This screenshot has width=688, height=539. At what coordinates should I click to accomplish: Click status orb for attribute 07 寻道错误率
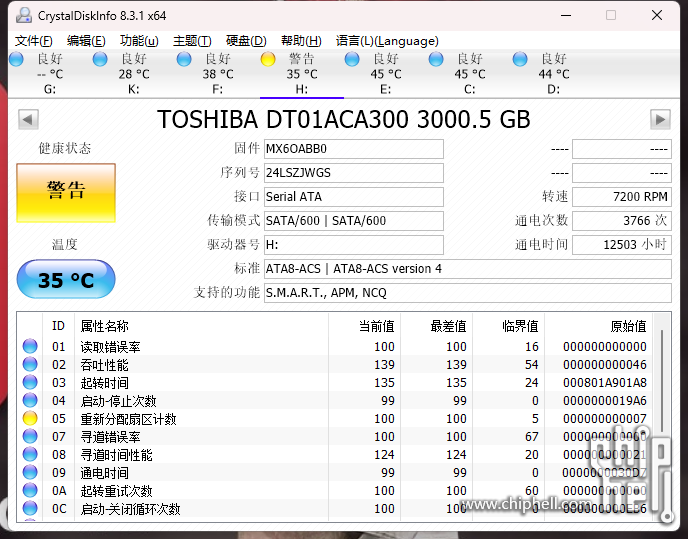coord(30,436)
